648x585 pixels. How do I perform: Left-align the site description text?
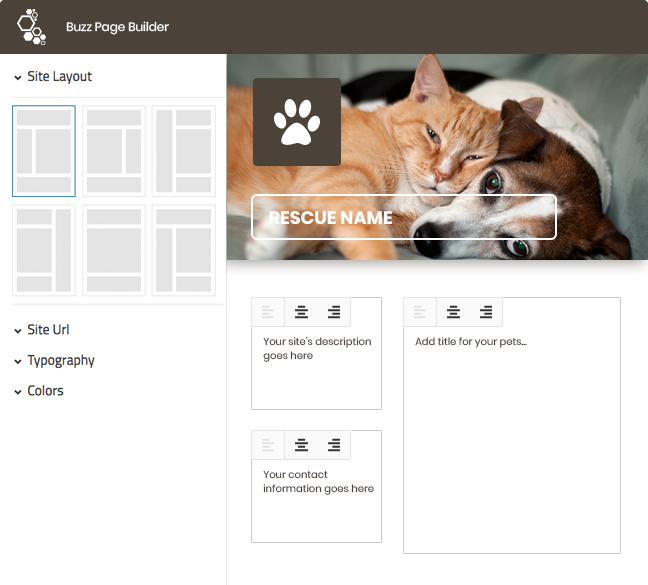pyautogui.click(x=268, y=312)
